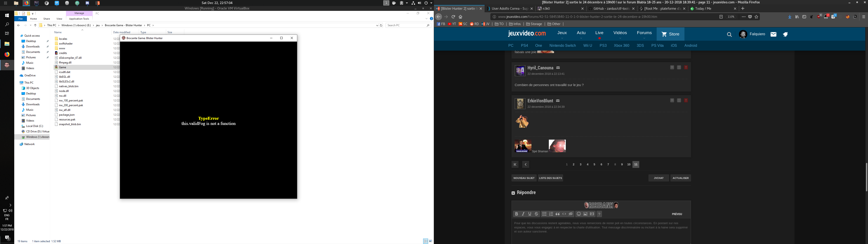Open the Firefox downloads panel
Screen dimensions: 868x244
tap(790, 17)
